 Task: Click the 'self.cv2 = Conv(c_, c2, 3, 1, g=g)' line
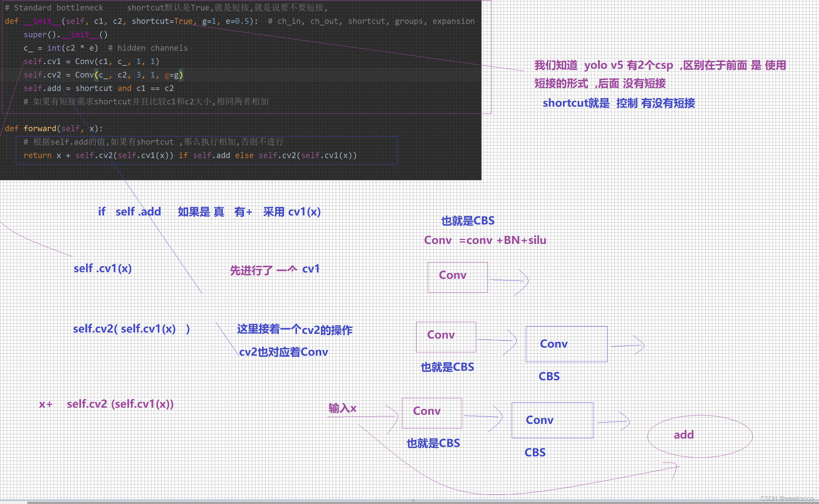pos(103,75)
